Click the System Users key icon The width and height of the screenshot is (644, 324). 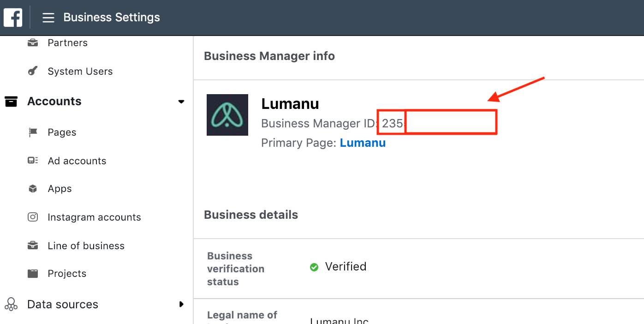point(33,71)
